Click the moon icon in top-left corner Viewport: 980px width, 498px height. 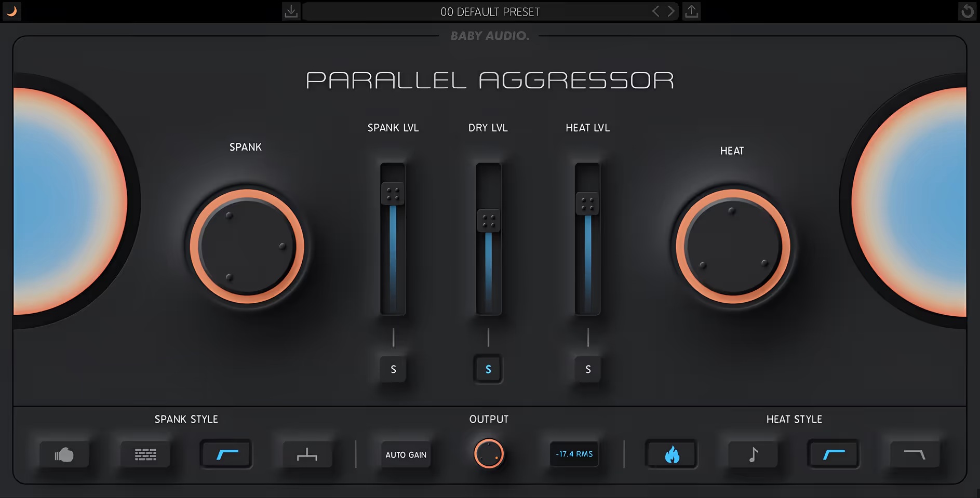point(11,11)
